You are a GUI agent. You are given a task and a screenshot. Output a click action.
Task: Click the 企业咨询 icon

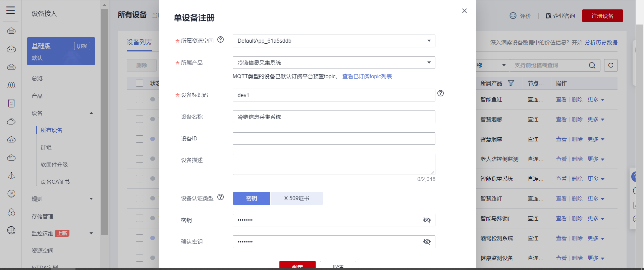(x=549, y=16)
